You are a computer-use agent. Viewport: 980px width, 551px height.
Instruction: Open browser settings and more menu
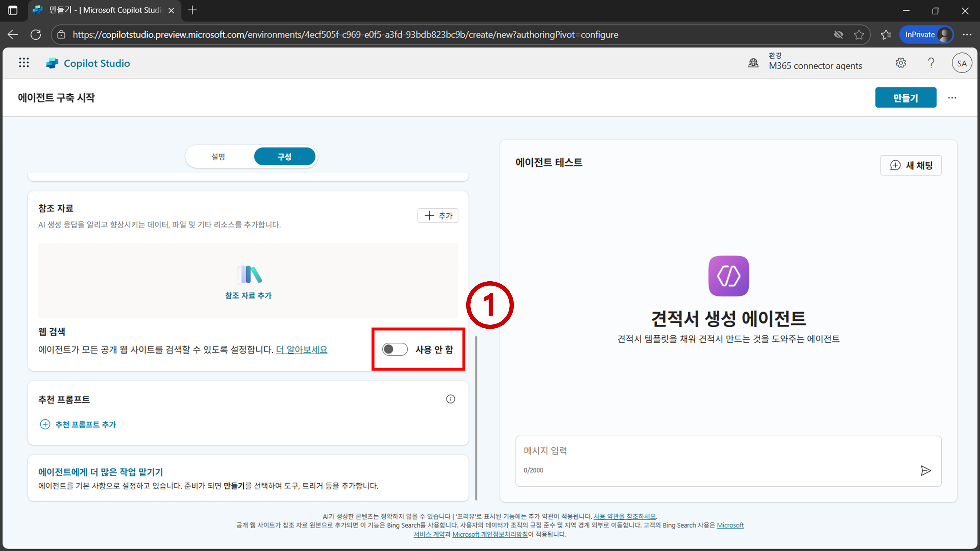click(967, 35)
